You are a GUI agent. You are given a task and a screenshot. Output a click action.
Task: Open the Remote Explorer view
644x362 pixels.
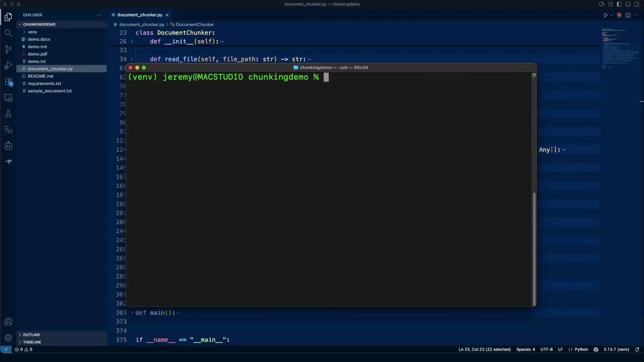8,98
